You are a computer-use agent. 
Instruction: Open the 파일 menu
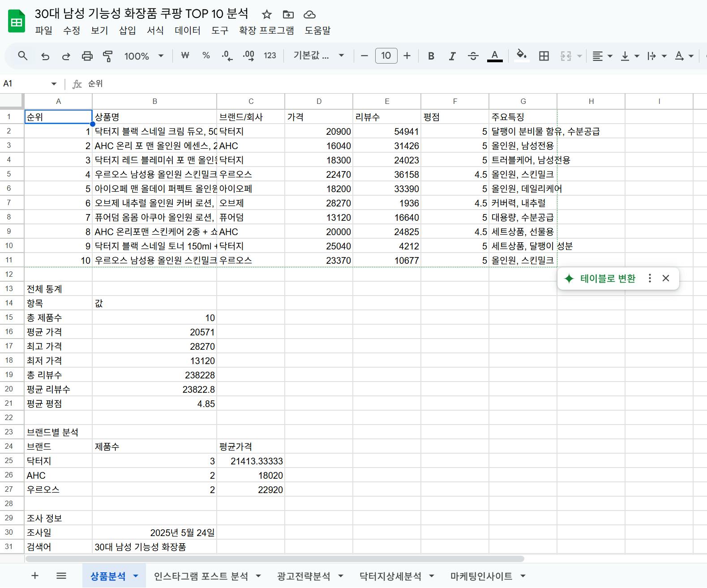(44, 30)
